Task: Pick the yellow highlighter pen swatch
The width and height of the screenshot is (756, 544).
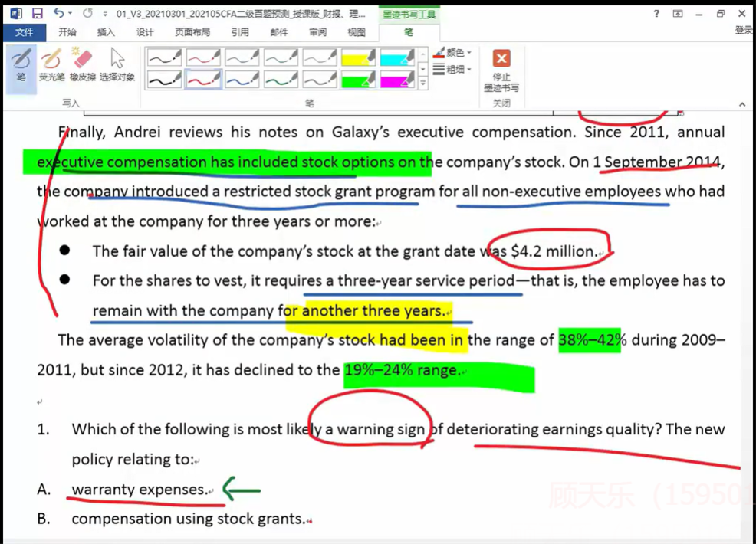Action: click(x=358, y=57)
